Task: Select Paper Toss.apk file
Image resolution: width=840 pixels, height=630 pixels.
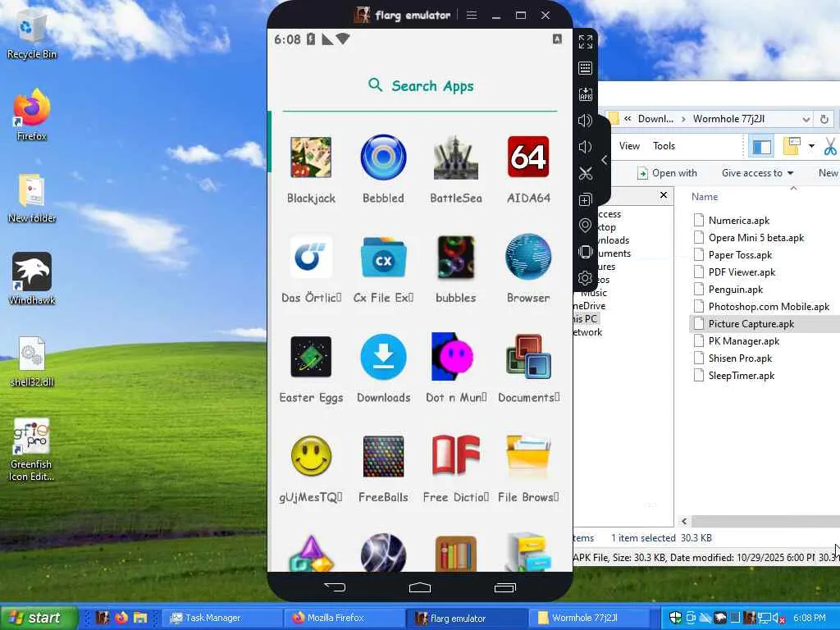Action: click(x=740, y=255)
